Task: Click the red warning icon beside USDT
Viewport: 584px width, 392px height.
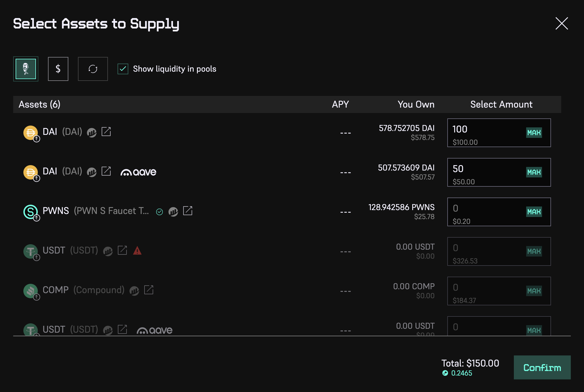Action: (137, 251)
